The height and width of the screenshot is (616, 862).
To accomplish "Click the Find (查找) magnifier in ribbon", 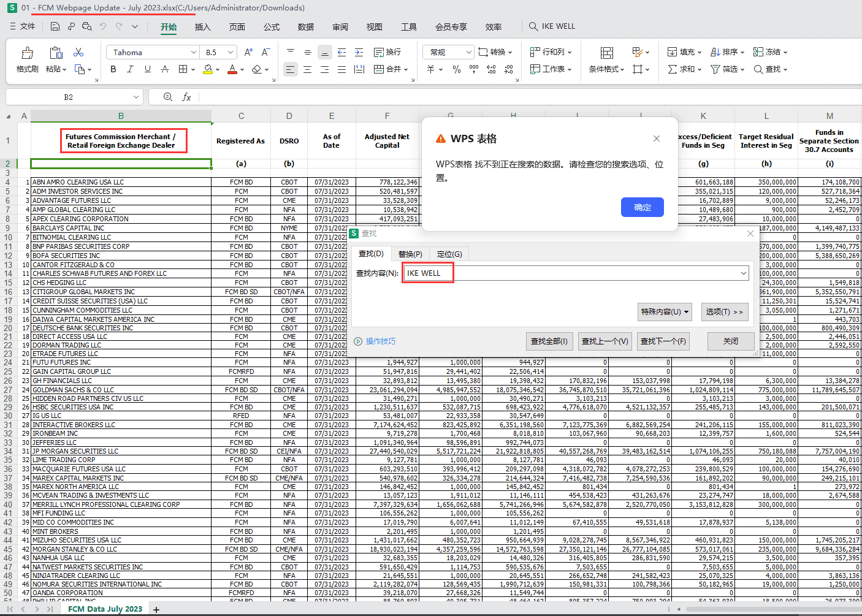I will (x=758, y=69).
